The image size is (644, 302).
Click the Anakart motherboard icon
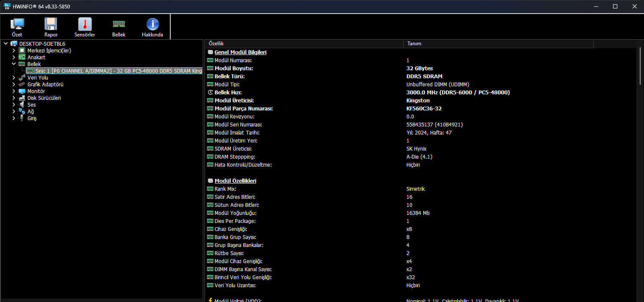tap(22, 57)
